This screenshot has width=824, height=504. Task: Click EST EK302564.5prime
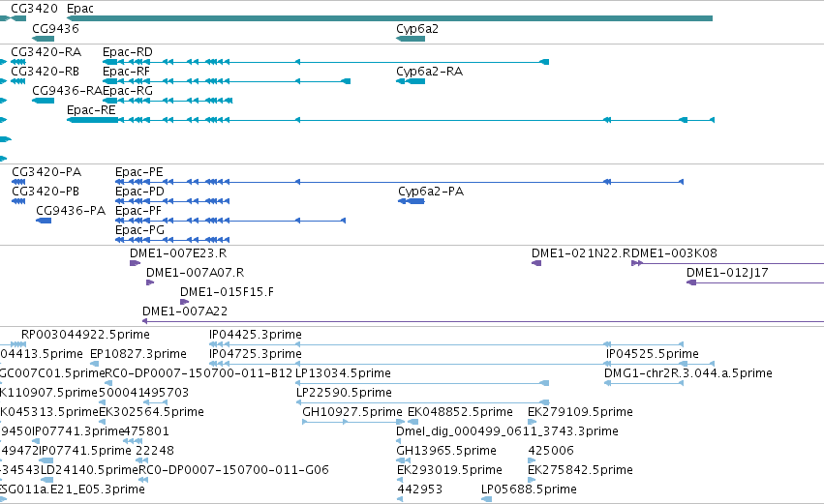102,422
